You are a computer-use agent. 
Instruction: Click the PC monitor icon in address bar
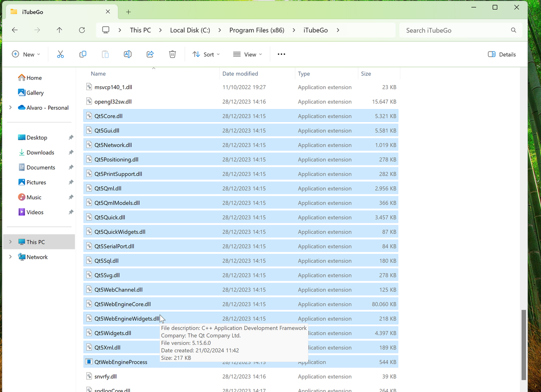tap(106, 30)
